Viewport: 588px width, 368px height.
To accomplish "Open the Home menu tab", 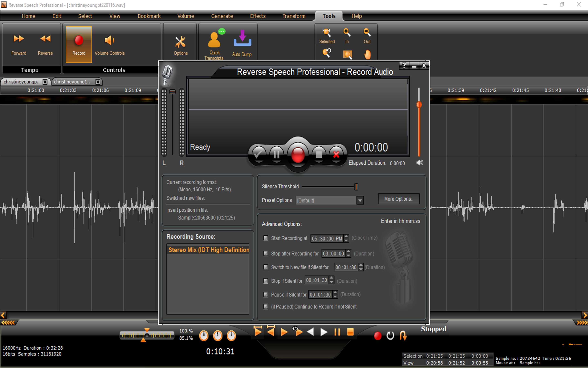I will point(29,16).
